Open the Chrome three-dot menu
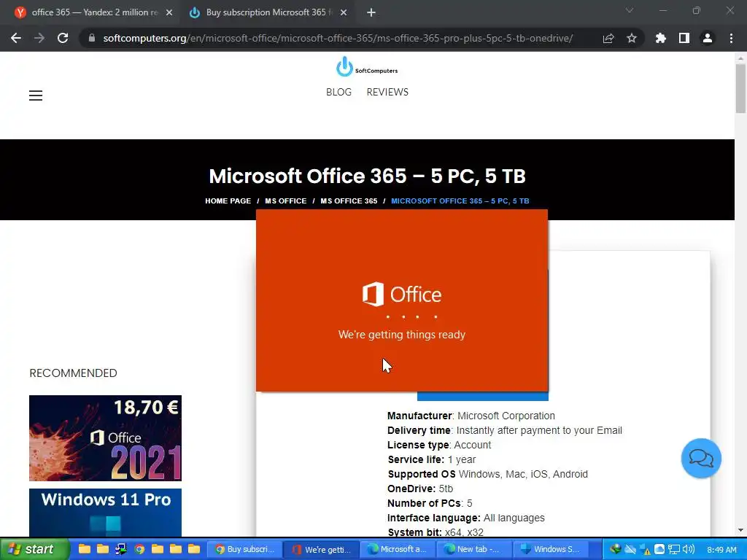This screenshot has height=560, width=747. [731, 38]
